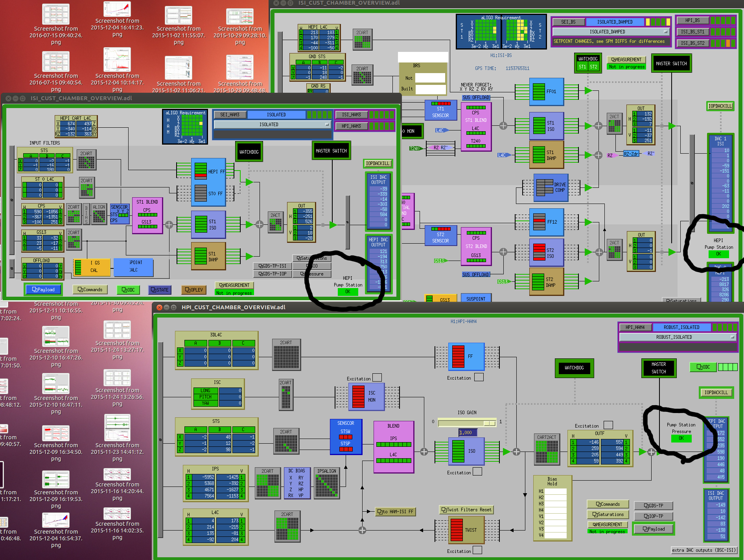Viewport: 744px width, 560px height.
Task: Open the ALIGN matrix in HAM3 window
Action: tap(99, 214)
